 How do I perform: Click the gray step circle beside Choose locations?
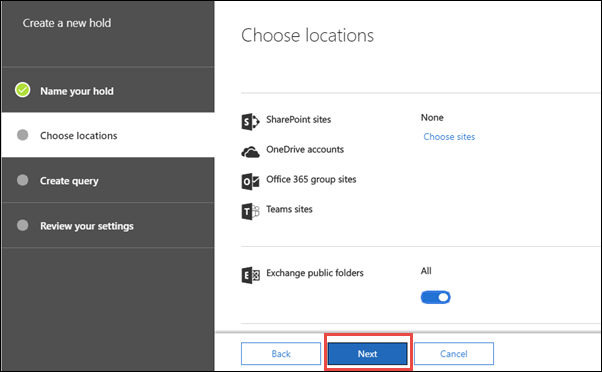click(23, 135)
